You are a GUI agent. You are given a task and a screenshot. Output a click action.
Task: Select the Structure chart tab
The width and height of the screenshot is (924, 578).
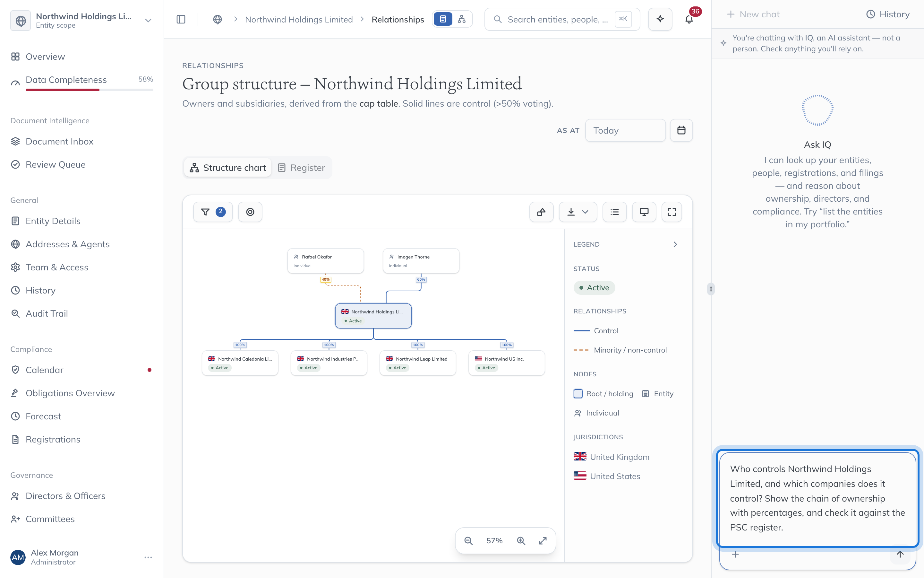[228, 167]
